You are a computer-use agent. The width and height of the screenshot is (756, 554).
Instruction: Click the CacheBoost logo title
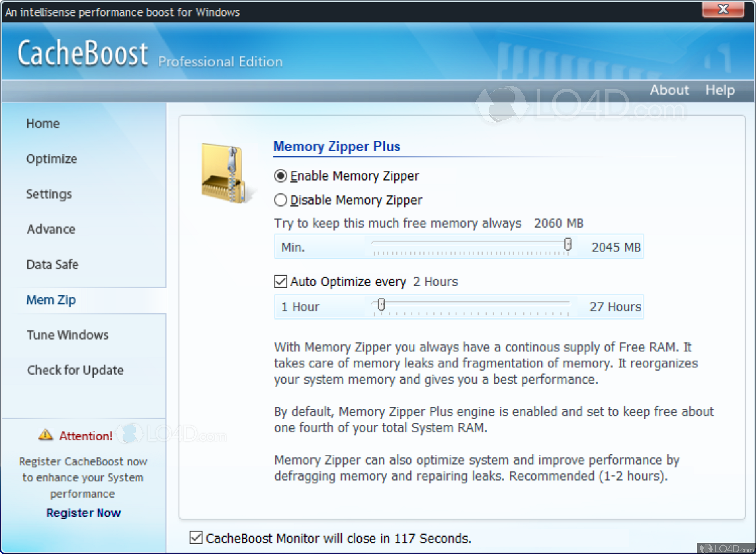click(x=83, y=53)
